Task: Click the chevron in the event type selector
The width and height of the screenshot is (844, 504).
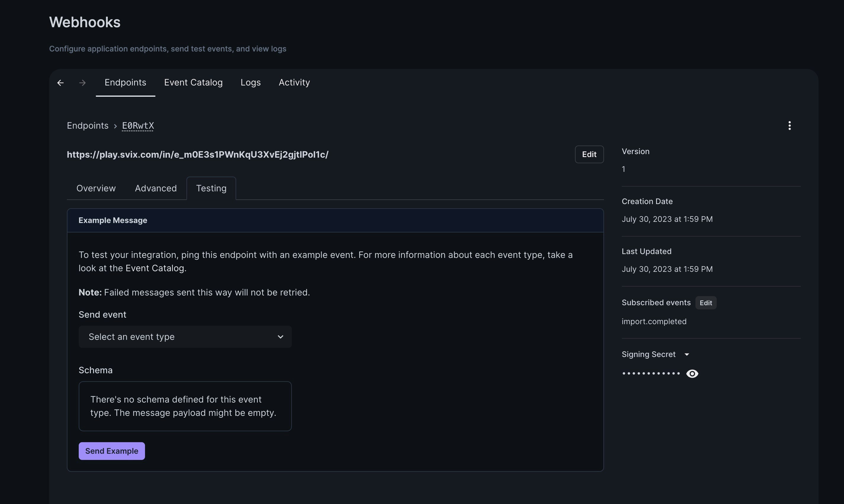Action: pyautogui.click(x=280, y=337)
